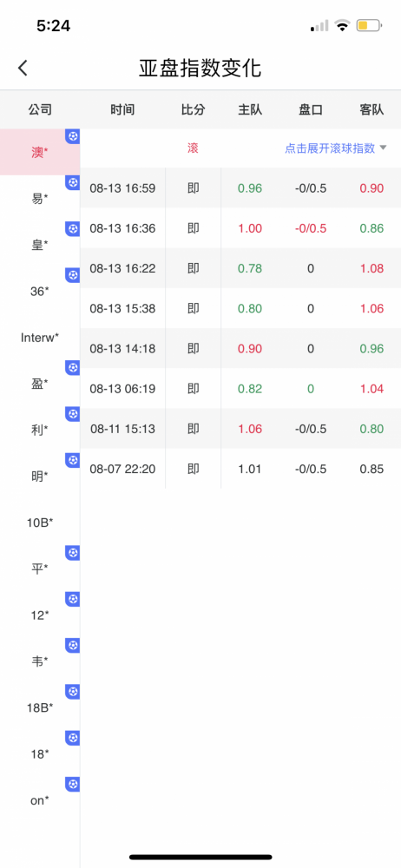This screenshot has height=868, width=401.
Task: Tap the Wi-Fi icon in status bar
Action: click(343, 25)
